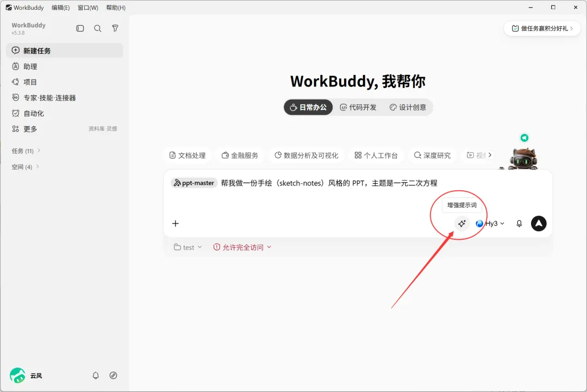Switch to the 代码开发 tab
The image size is (587, 392).
click(358, 108)
